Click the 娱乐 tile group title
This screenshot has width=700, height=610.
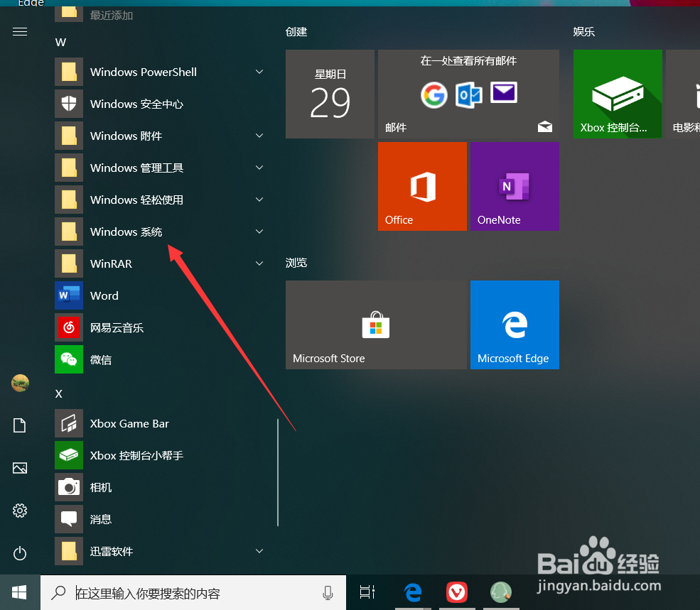tap(584, 32)
